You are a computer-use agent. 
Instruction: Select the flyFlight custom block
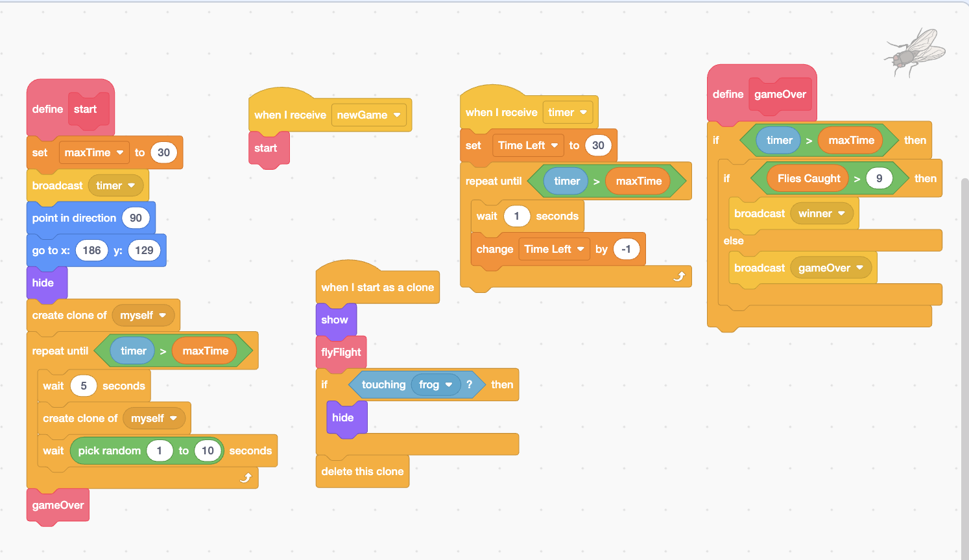(341, 352)
